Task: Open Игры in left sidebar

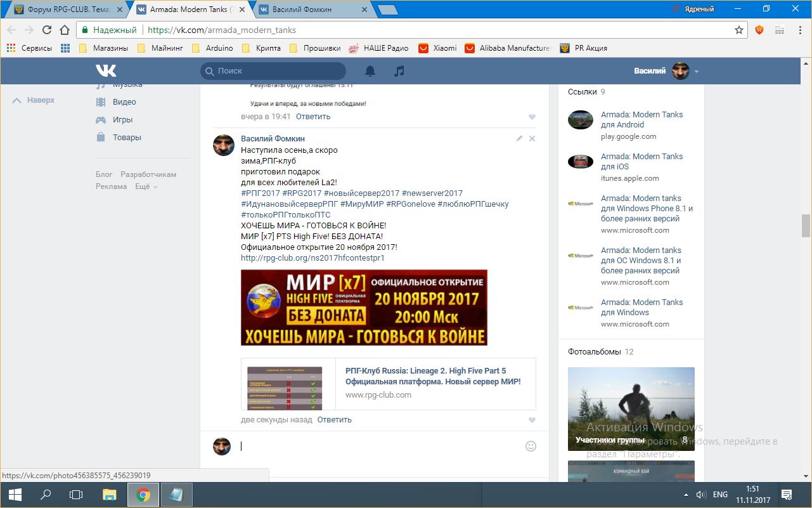Action: pos(122,119)
